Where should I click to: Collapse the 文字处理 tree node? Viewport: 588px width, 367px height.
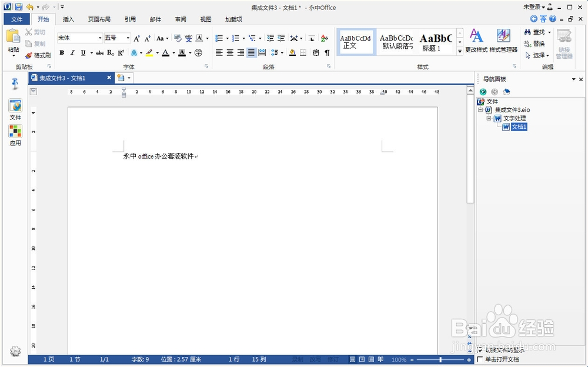click(489, 118)
